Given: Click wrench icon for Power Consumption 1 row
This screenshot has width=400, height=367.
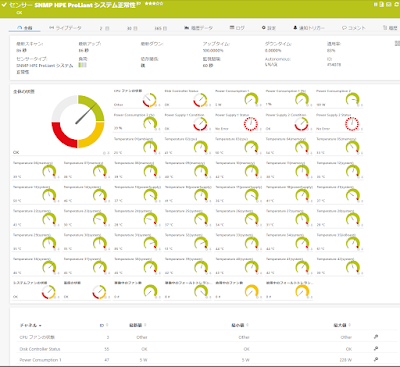Looking at the screenshot, I should click(x=376, y=360).
